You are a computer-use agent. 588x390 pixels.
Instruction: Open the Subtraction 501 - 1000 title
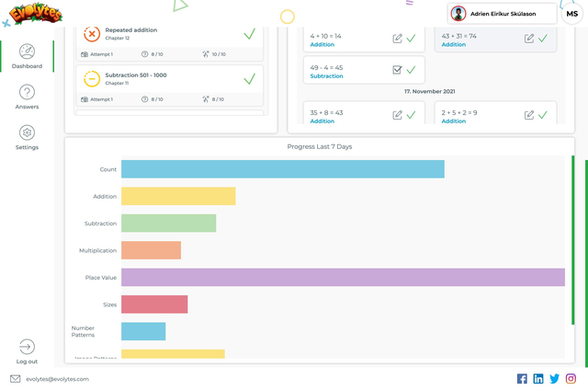point(136,75)
